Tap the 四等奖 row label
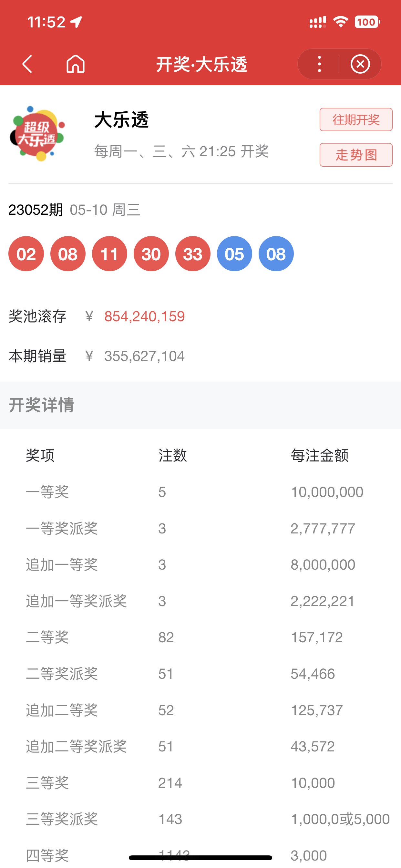Screen dimensions: 401x868 47,855
